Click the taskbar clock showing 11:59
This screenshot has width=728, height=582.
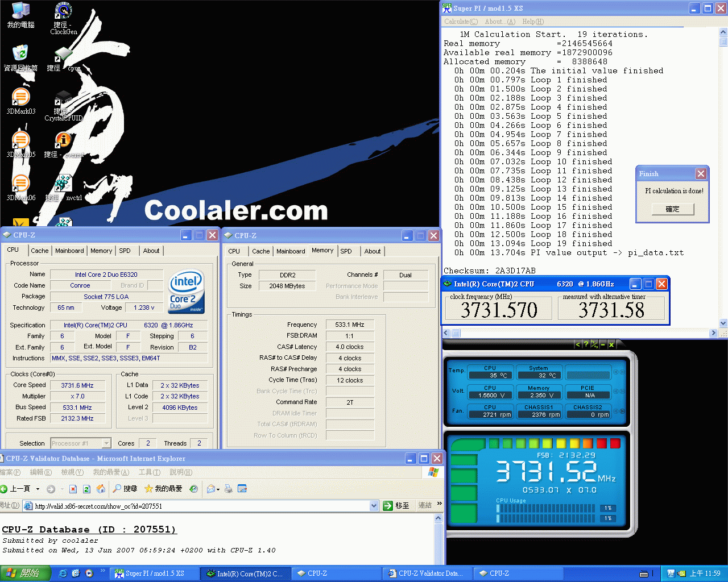pyautogui.click(x=705, y=573)
